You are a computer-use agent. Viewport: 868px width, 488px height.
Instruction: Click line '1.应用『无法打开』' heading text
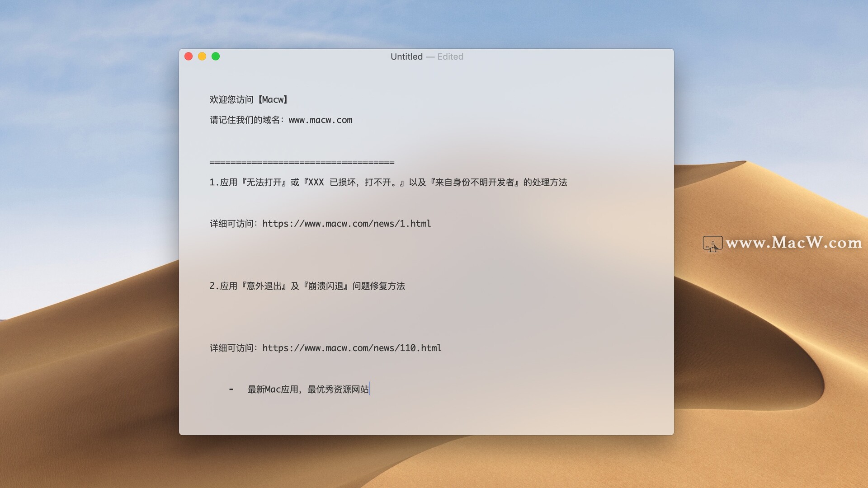(x=388, y=183)
